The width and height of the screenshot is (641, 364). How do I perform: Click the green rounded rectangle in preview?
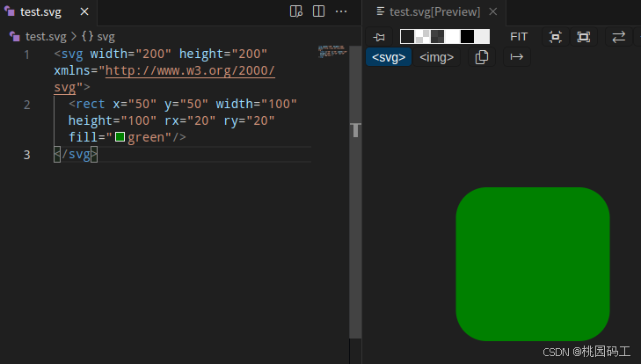tap(533, 264)
